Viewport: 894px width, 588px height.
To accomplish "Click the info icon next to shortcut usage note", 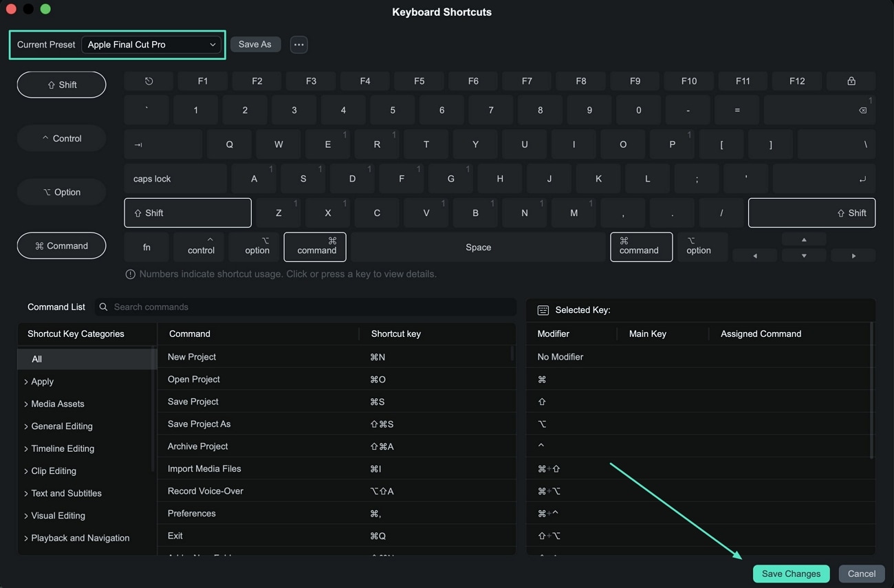I will 130,274.
